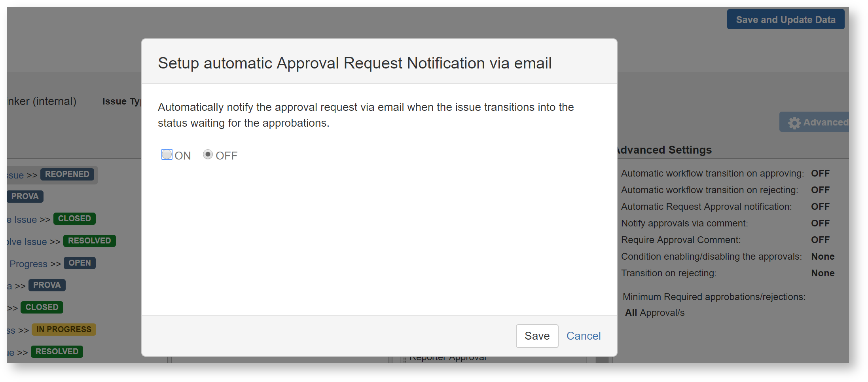
Task: Select the ON radio button
Action: tap(167, 154)
